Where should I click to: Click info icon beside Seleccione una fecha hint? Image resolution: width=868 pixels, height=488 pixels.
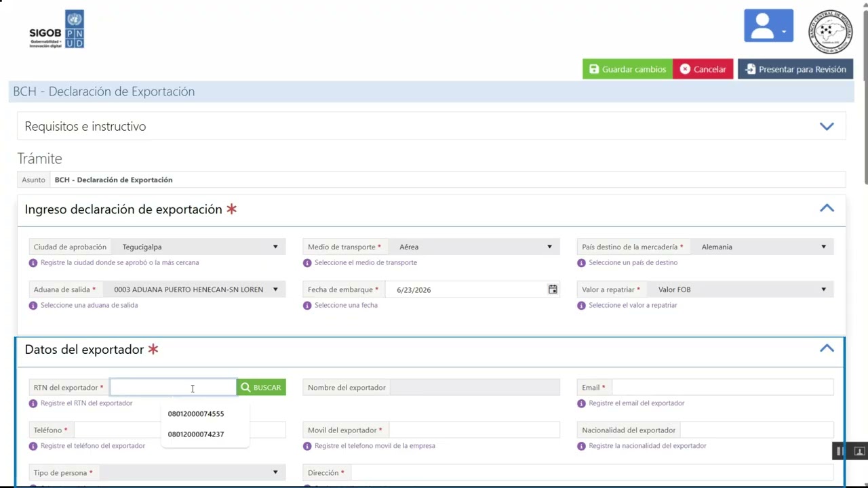coord(307,306)
